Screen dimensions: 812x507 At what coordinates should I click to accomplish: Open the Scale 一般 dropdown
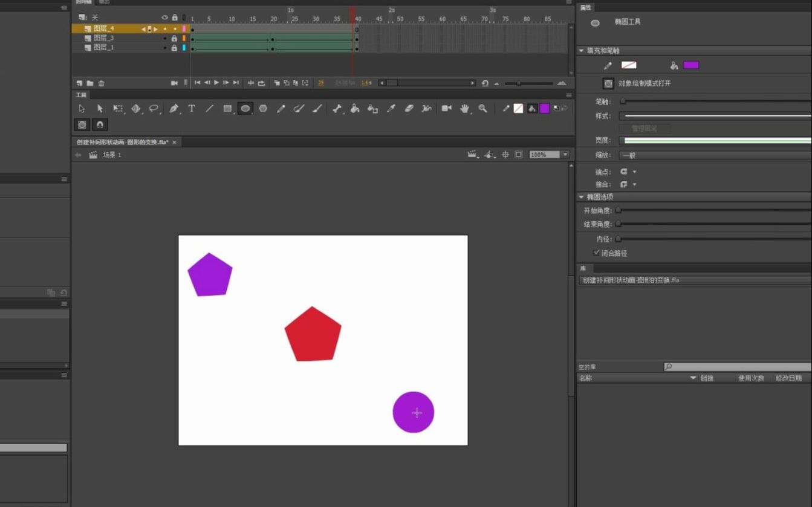click(x=716, y=155)
